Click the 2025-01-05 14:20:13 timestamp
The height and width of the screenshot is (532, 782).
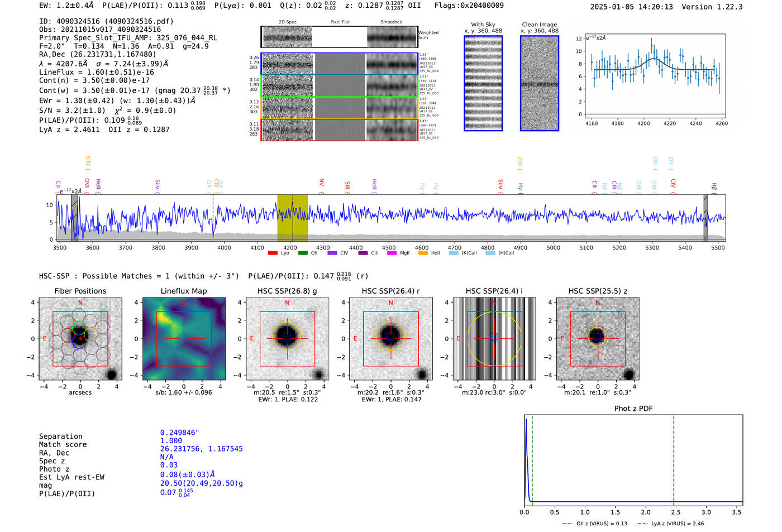631,7
